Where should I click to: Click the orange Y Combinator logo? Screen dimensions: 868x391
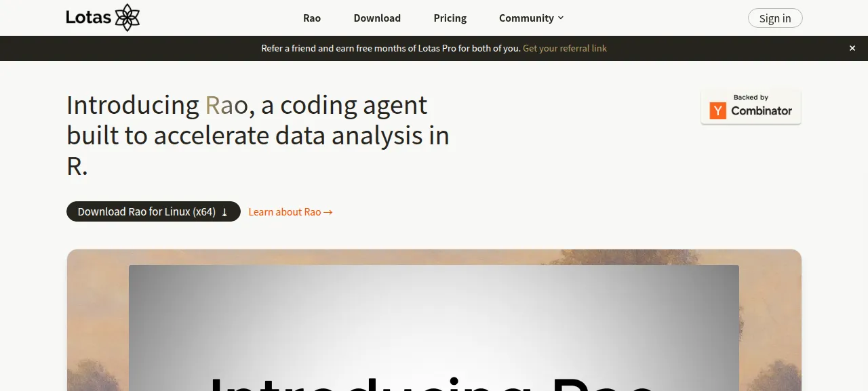(717, 111)
